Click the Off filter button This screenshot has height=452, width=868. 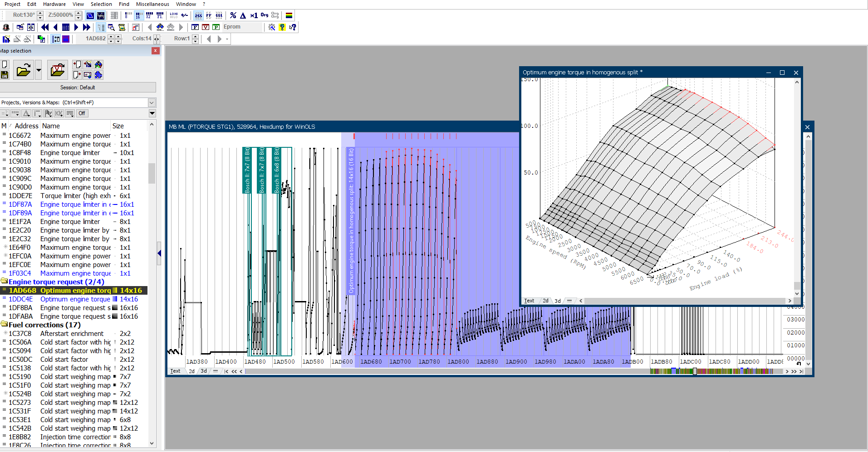[82, 113]
